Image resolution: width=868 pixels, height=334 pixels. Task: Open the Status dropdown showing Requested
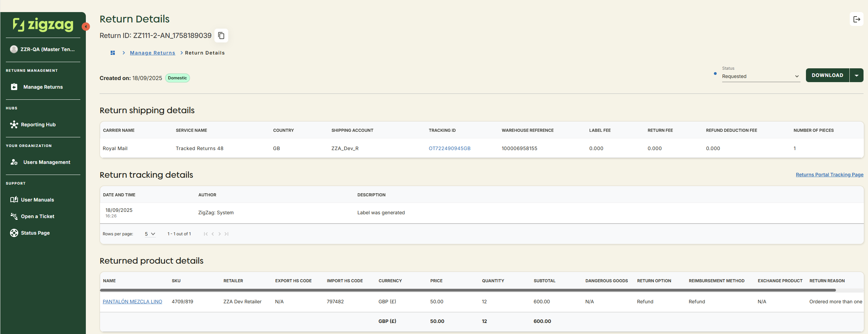(760, 76)
